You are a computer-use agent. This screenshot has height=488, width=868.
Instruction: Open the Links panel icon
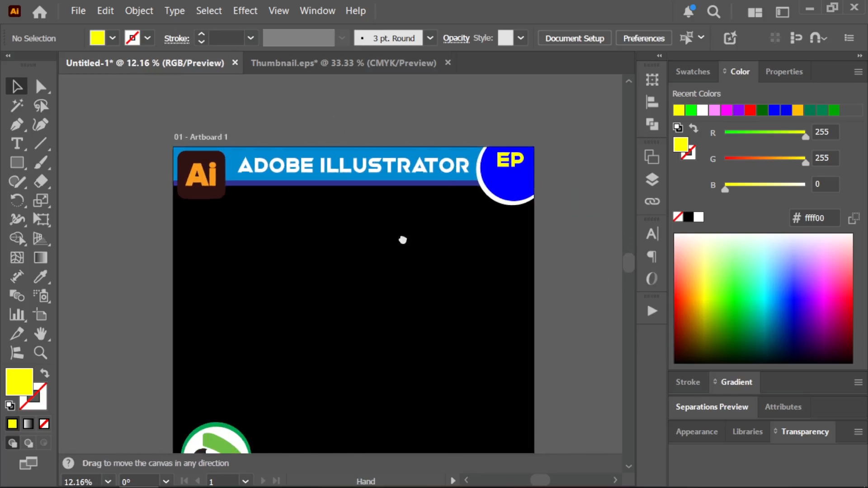652,202
